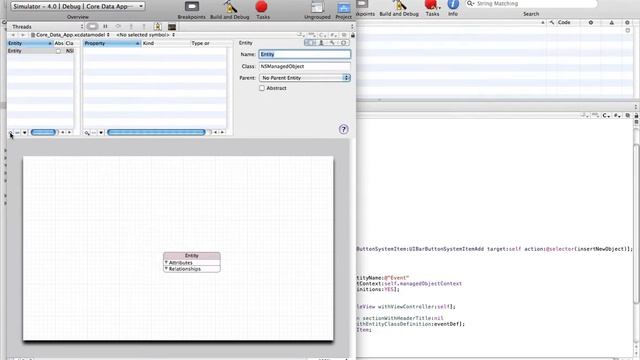
Task: Click the Type column header in property table
Action: (x=209, y=43)
